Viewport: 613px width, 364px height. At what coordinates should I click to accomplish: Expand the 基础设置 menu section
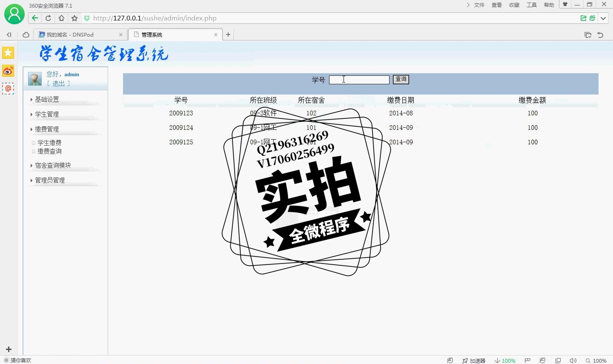(x=47, y=99)
